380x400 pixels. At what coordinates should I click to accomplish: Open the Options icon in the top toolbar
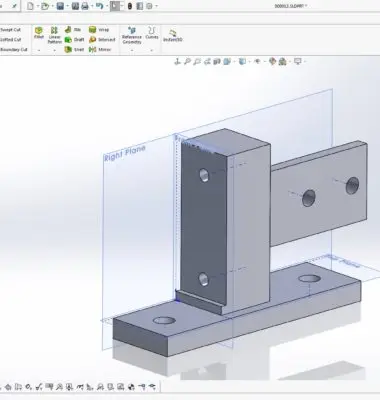point(149,6)
